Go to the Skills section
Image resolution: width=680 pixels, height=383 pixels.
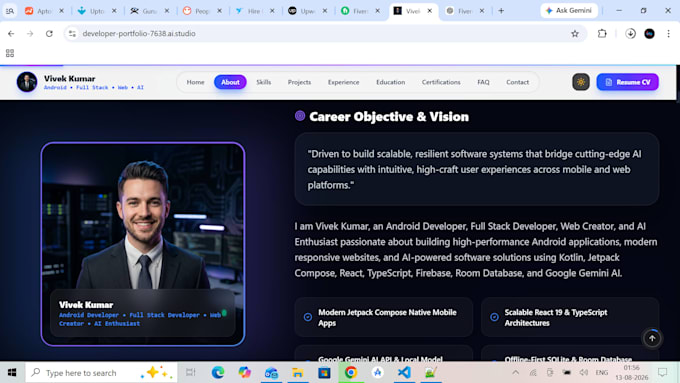[263, 82]
